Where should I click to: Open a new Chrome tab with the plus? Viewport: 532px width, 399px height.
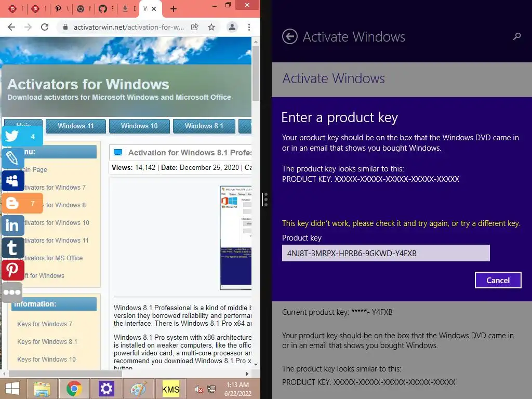(174, 9)
